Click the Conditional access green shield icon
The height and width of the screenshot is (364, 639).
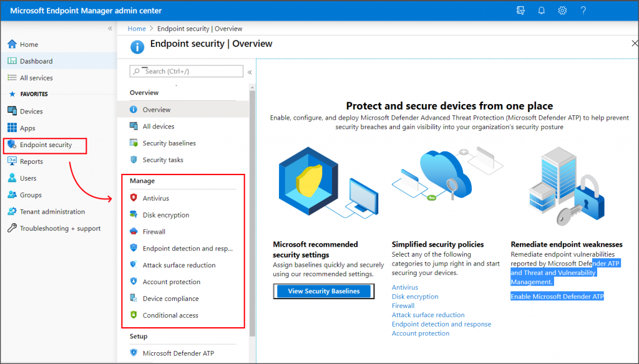[x=134, y=315]
